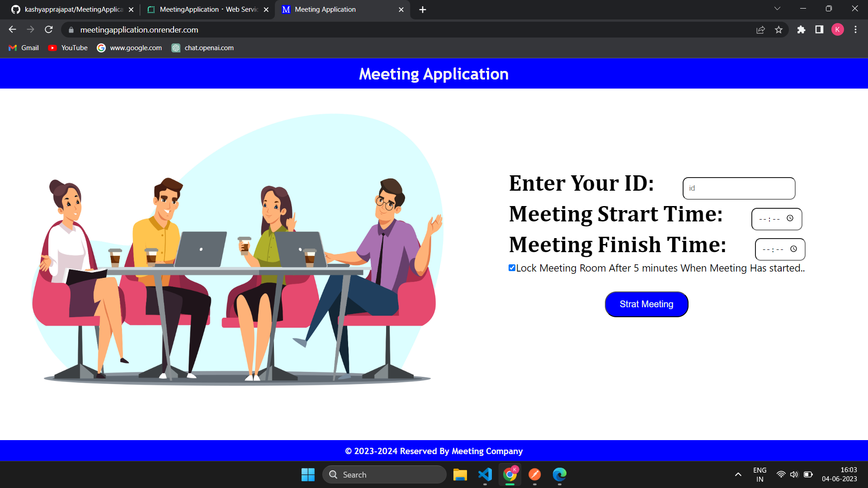Open File Explorer from taskbar
Image resolution: width=868 pixels, height=488 pixels.
(x=460, y=474)
